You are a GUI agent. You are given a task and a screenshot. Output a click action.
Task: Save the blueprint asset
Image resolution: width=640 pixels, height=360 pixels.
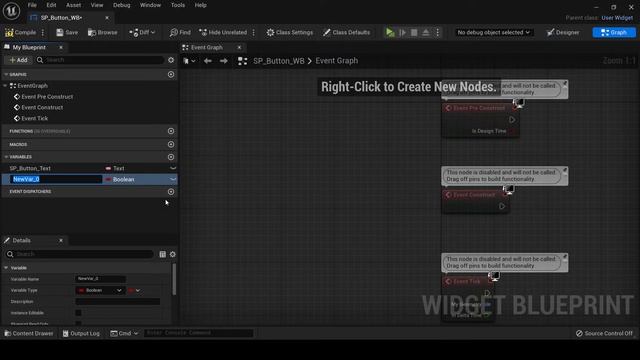67,32
